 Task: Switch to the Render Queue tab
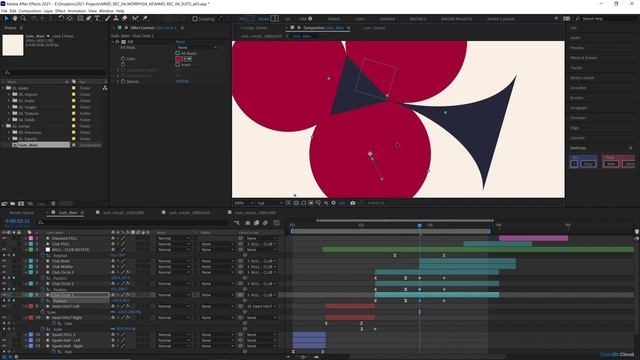22,213
